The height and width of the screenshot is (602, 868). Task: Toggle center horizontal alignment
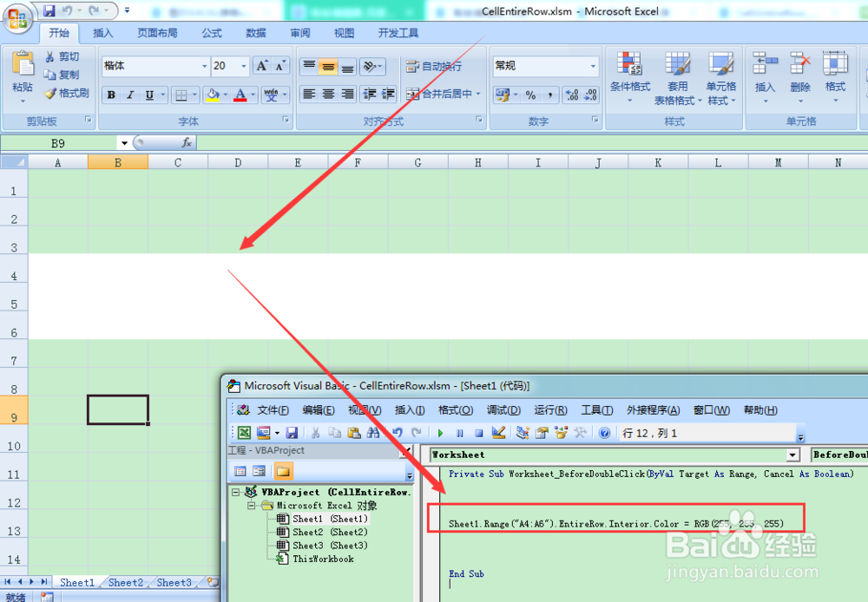coord(328,94)
